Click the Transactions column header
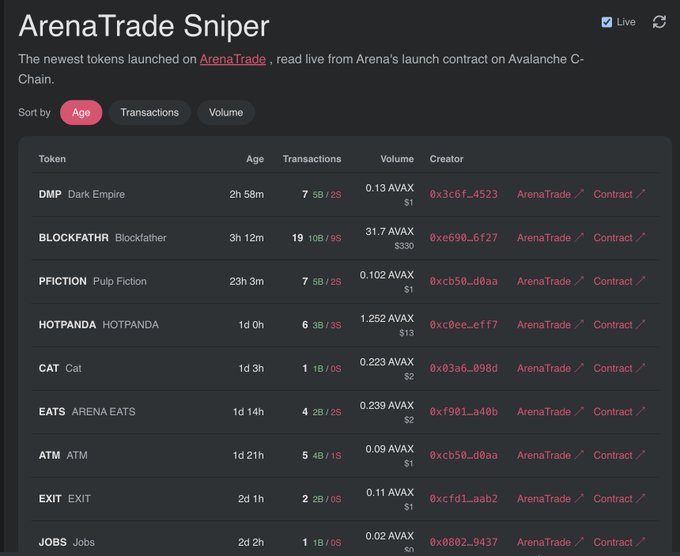 pos(312,159)
